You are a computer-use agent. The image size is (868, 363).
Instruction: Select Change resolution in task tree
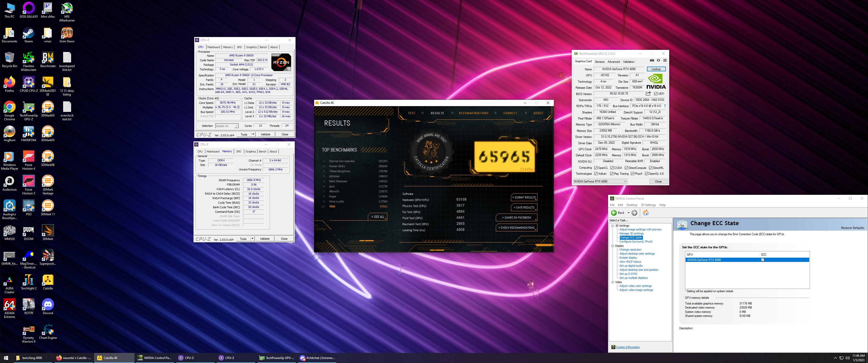point(630,250)
